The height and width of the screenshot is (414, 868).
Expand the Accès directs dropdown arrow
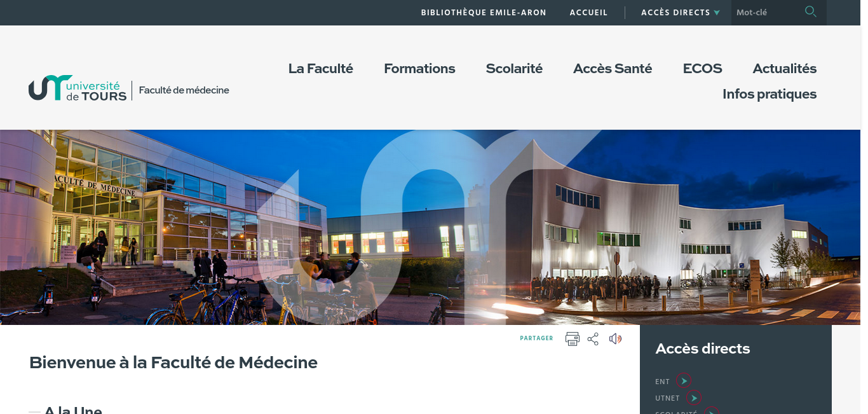[x=717, y=13]
